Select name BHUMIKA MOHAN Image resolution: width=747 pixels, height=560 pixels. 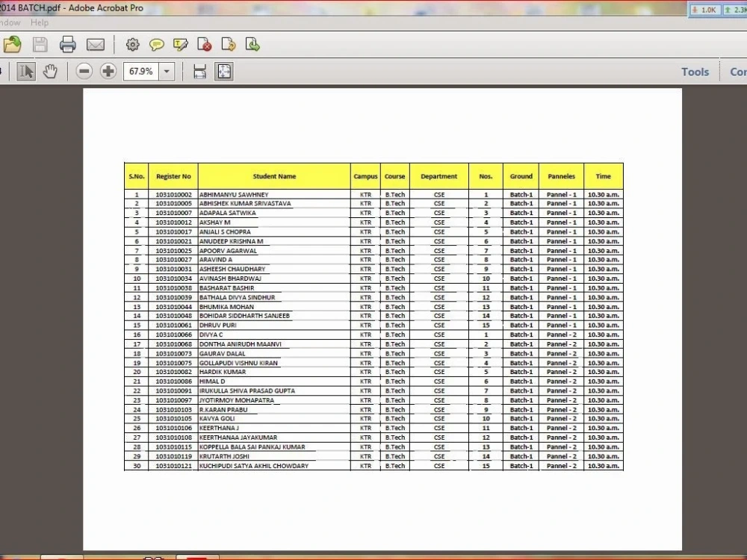tap(227, 307)
